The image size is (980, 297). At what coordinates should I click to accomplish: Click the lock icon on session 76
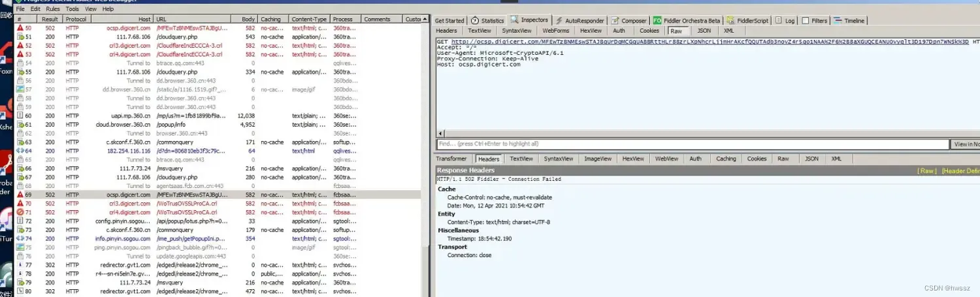20,256
